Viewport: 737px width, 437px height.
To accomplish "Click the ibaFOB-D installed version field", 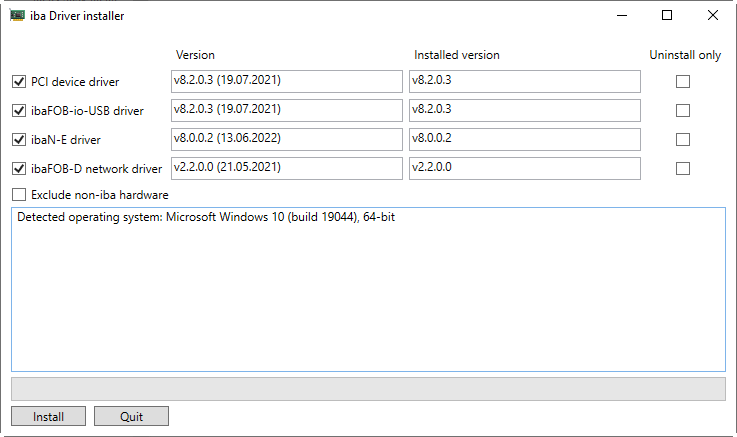I will [524, 168].
